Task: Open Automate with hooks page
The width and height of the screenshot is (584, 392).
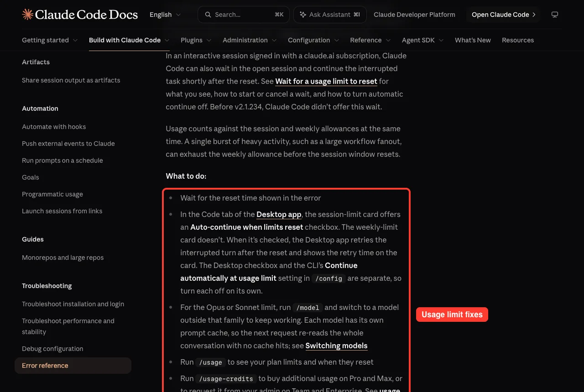Action: pyautogui.click(x=54, y=127)
